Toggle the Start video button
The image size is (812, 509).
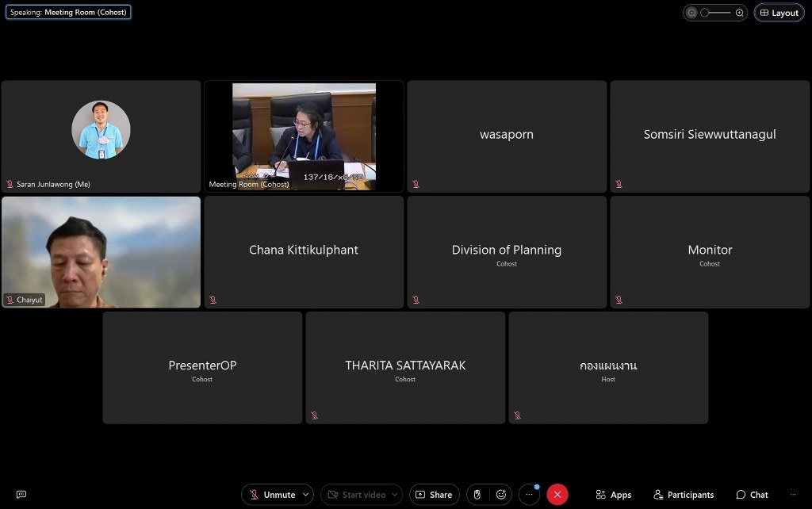pyautogui.click(x=358, y=495)
